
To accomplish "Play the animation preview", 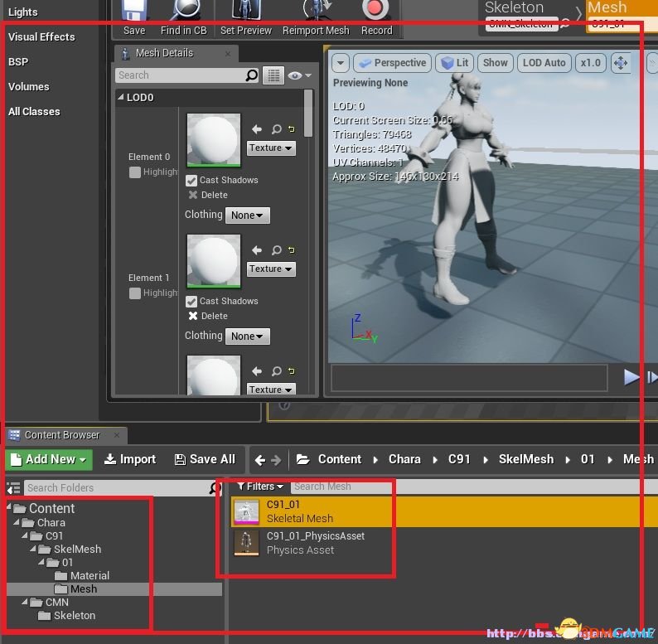I will click(x=631, y=377).
